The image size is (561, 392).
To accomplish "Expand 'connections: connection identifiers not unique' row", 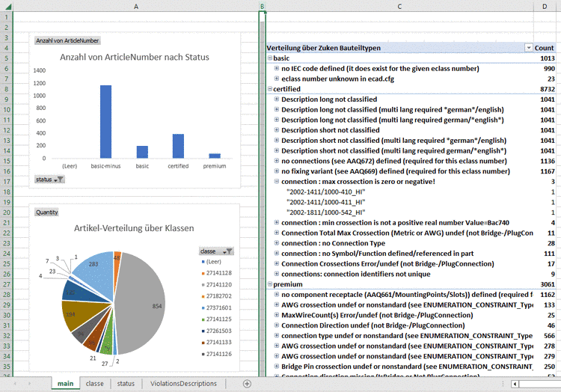I will point(277,274).
